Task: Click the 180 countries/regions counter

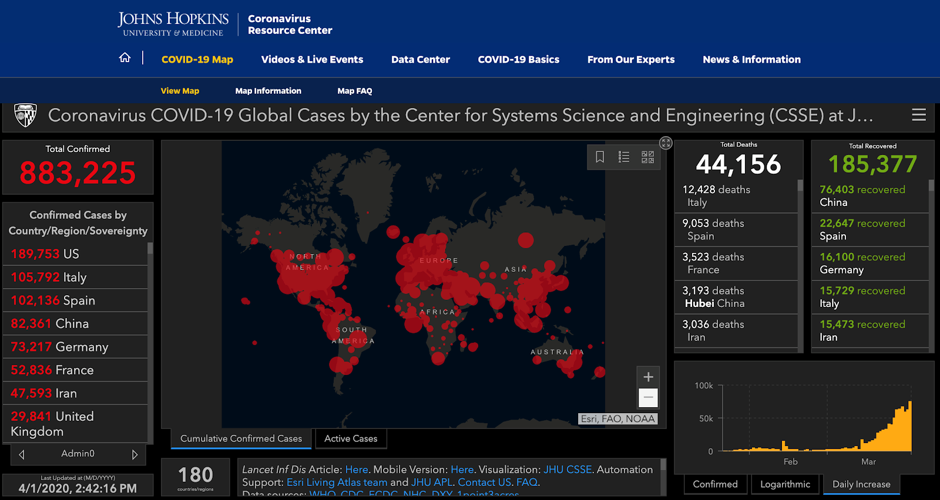Action: coord(195,477)
